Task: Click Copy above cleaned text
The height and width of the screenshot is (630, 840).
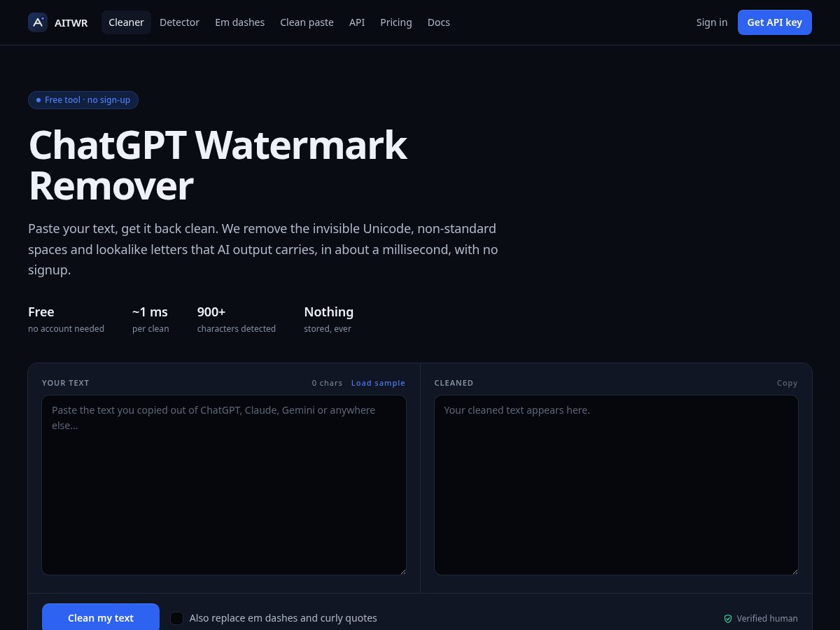Action: point(787,383)
